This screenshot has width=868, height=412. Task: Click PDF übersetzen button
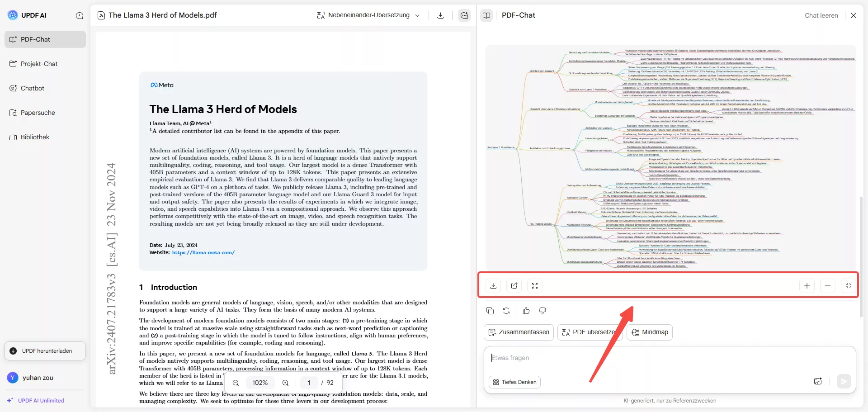[590, 332]
